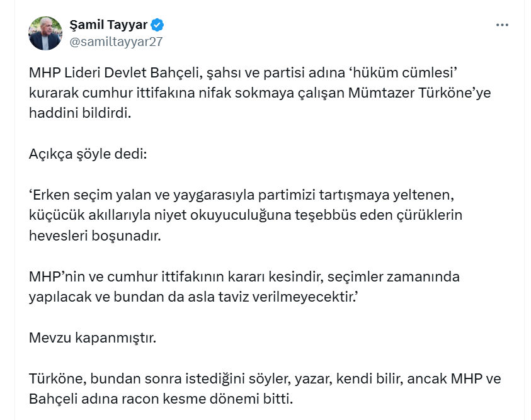Click the text "hevesleri boşunadır."
This screenshot has height=420, width=531.
coord(95,235)
